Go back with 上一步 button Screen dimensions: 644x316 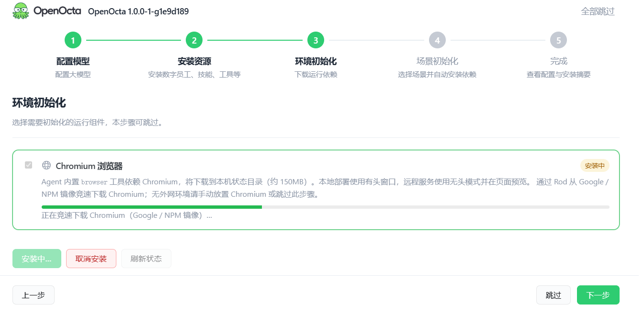34,295
